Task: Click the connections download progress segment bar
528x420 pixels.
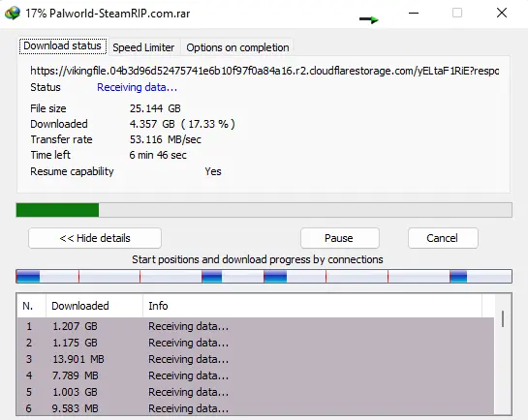Action: click(264, 276)
